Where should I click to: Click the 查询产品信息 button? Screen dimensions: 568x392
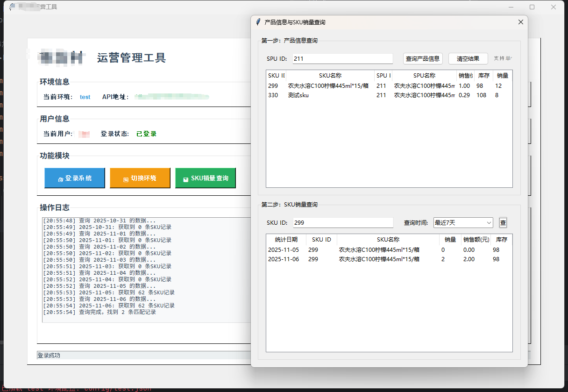pos(423,58)
